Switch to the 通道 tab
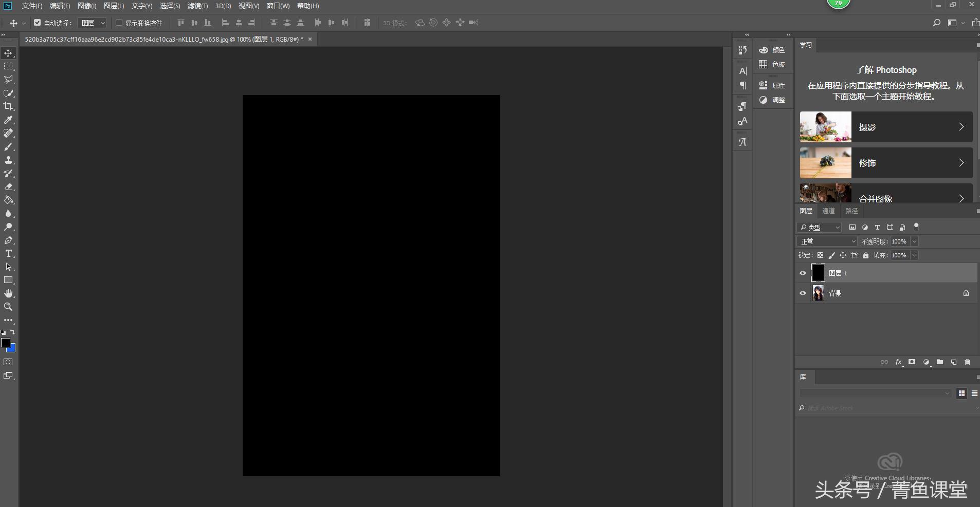Image resolution: width=980 pixels, height=507 pixels. coord(828,211)
